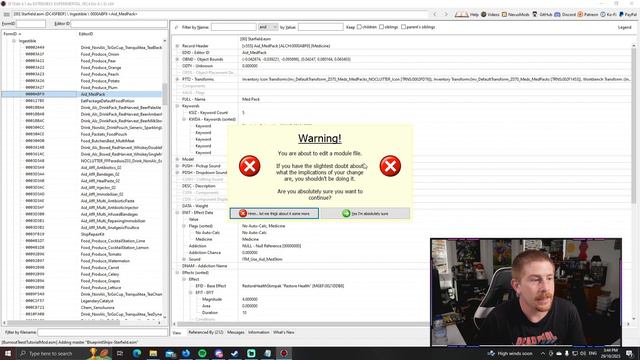
Task: Switch to the Information tab
Action: (259, 333)
